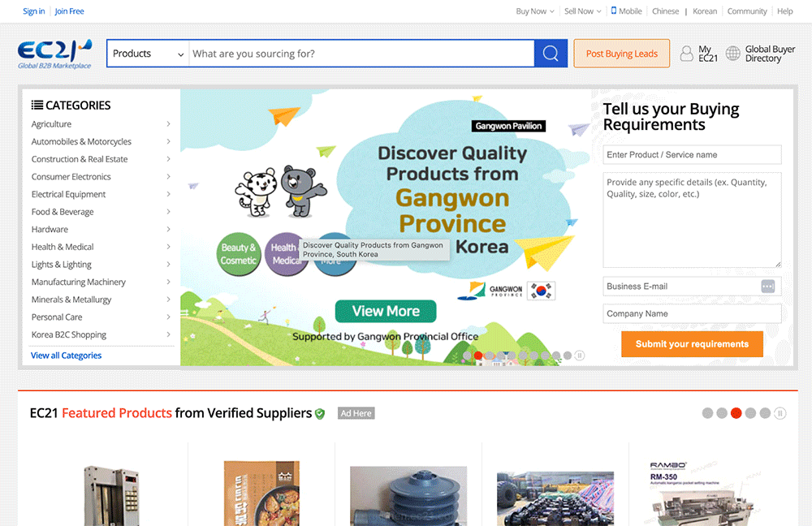Click the Mobile phone icon link
This screenshot has height=526, width=812.
[x=614, y=11]
